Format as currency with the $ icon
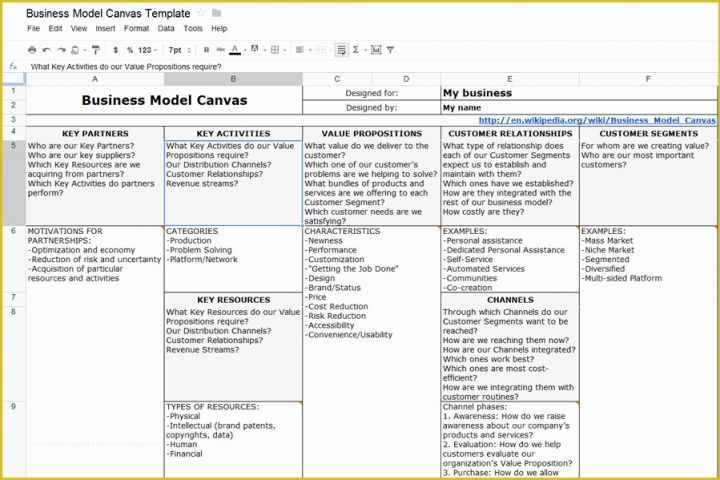The height and width of the screenshot is (480, 720). 116,50
